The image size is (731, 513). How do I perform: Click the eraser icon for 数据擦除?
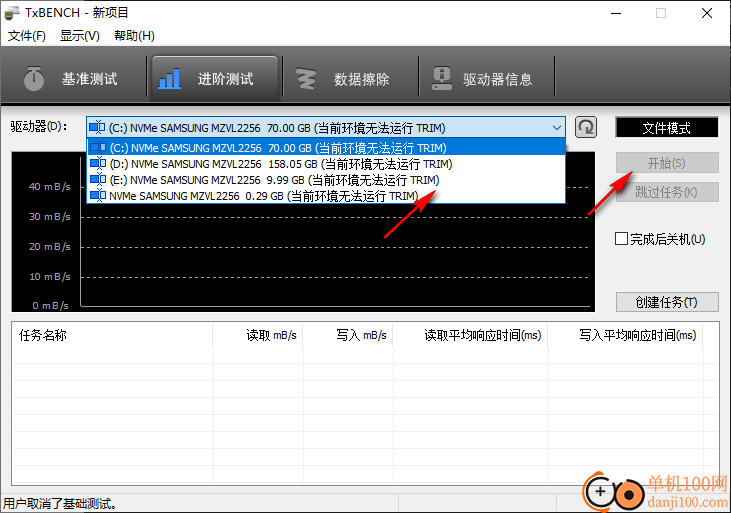(x=306, y=78)
